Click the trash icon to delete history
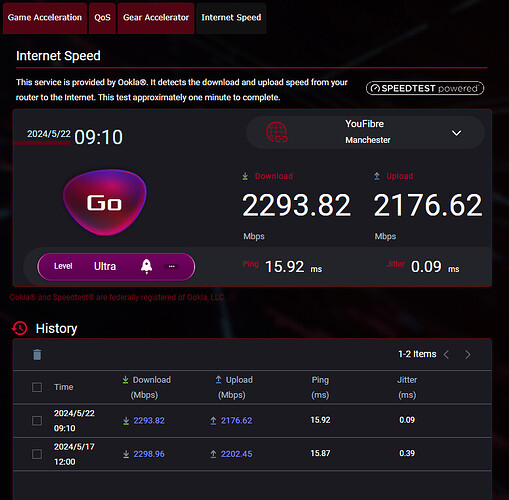The width and height of the screenshot is (509, 500). coord(37,354)
